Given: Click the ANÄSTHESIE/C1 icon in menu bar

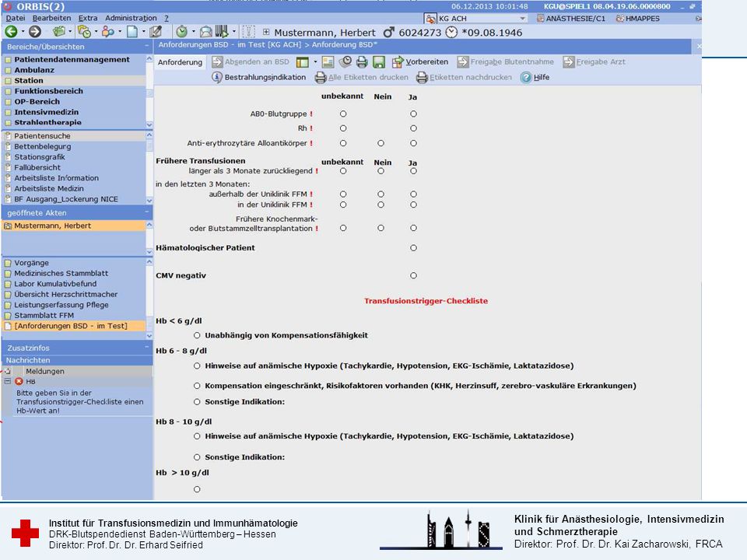Looking at the screenshot, I should tap(540, 19).
